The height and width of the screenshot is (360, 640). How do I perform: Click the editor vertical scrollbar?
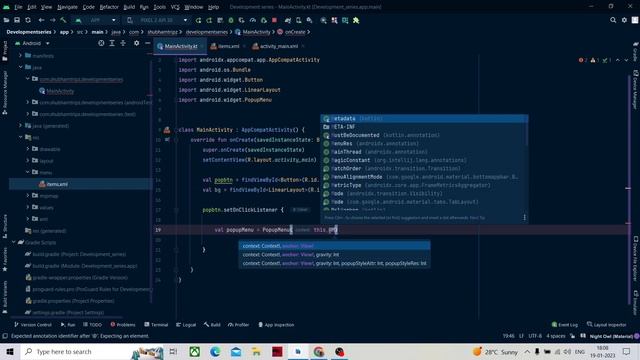(x=629, y=188)
